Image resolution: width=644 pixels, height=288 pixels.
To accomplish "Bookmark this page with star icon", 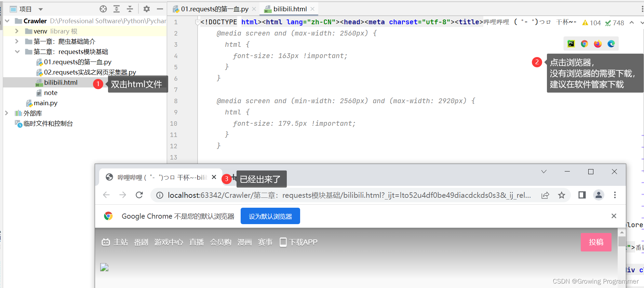I will tap(562, 195).
